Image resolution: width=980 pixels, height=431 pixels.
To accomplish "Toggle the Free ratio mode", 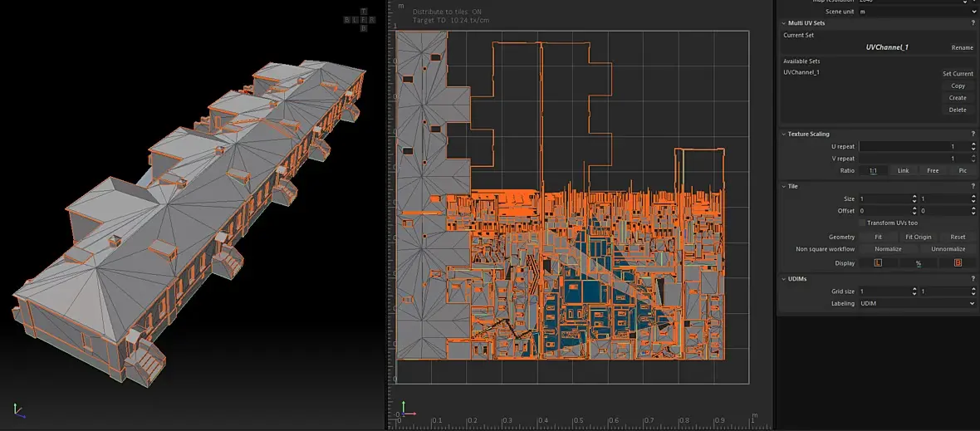I will 933,170.
